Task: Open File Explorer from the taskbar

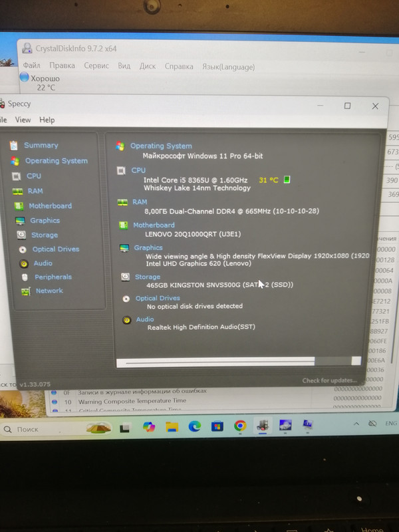Action: (172, 426)
